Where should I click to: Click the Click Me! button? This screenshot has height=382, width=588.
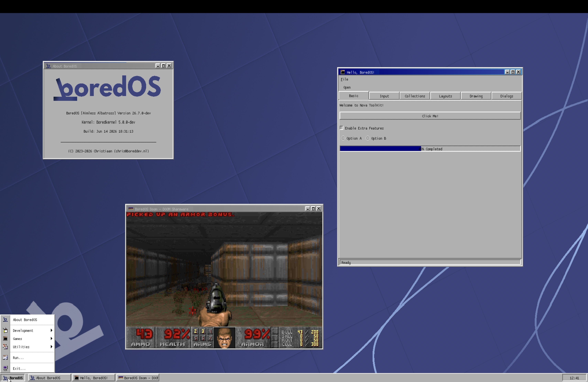pos(430,116)
